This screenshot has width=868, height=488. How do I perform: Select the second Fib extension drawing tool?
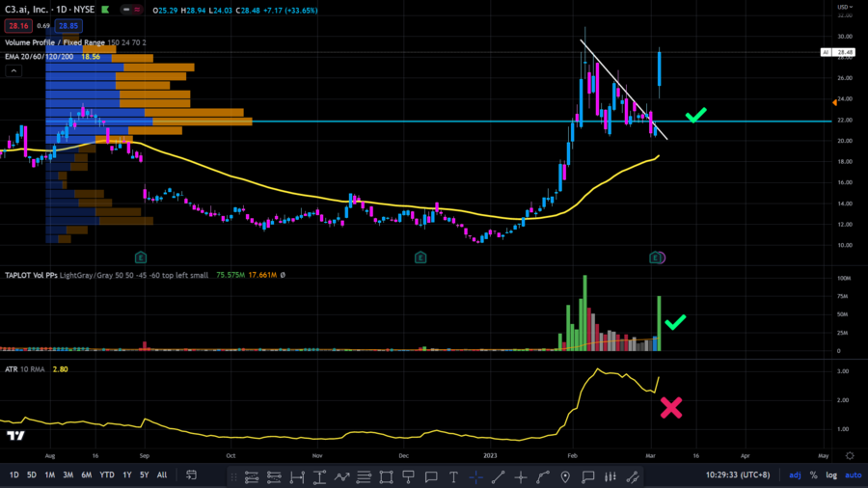click(x=274, y=477)
